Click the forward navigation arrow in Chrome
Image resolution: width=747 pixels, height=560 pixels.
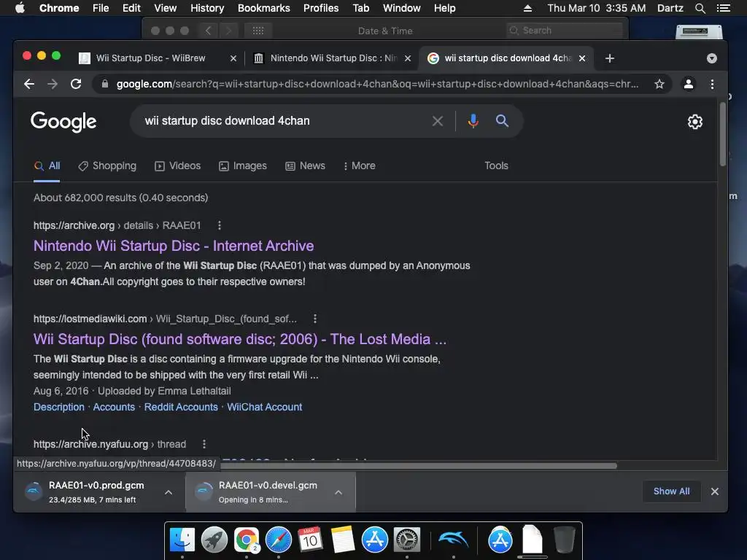(53, 85)
